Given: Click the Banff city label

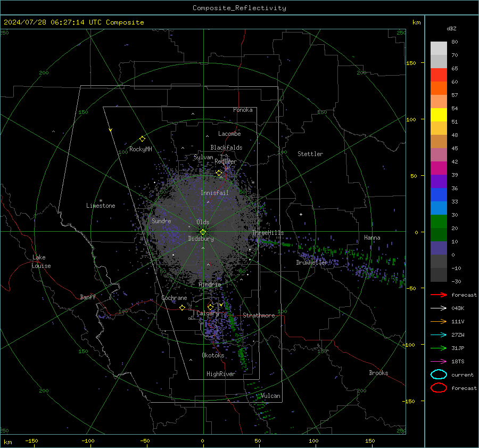Looking at the screenshot, I should tap(88, 297).
